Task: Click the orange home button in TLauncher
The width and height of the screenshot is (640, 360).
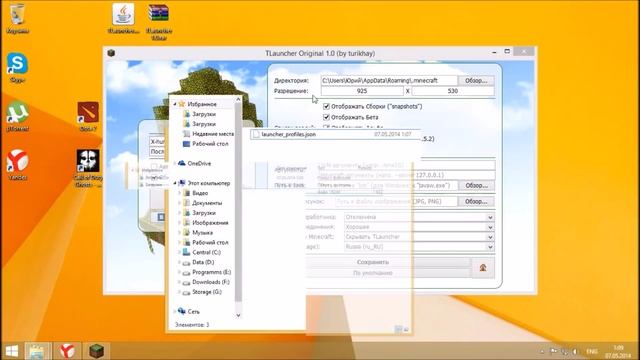Action: pyautogui.click(x=483, y=268)
